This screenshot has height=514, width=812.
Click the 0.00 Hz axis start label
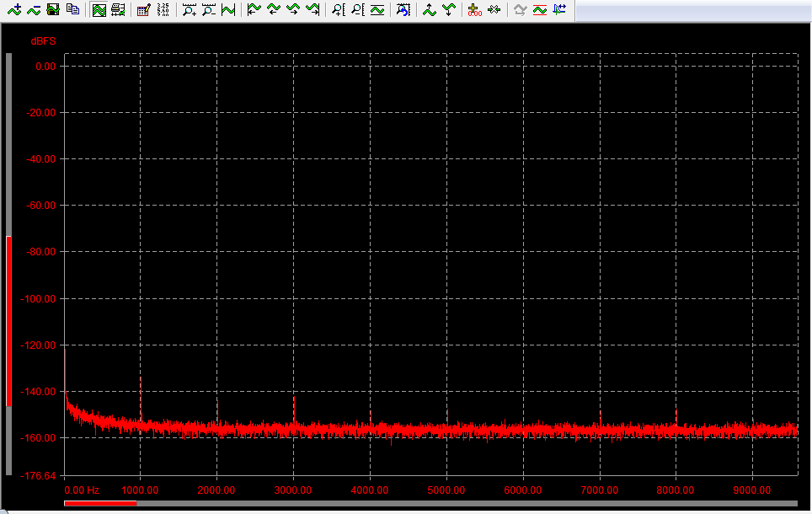82,490
